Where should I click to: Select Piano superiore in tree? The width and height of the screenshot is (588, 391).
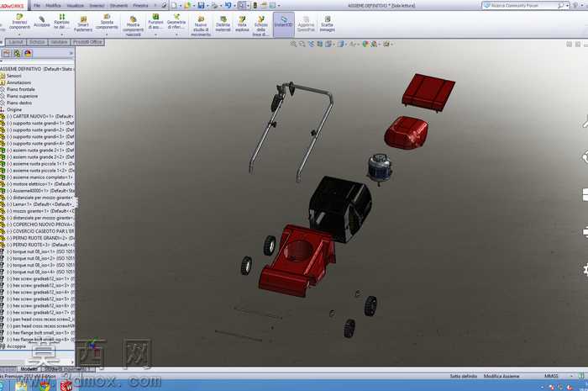tap(22, 96)
